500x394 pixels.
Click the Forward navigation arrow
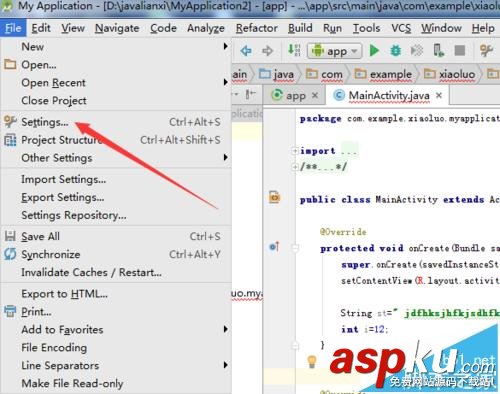tap(267, 51)
